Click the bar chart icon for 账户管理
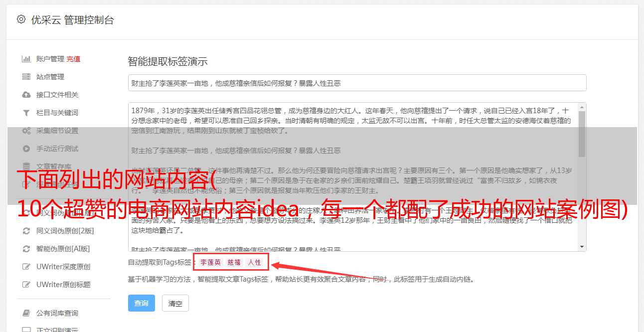The width and height of the screenshot is (644, 332). point(26,59)
